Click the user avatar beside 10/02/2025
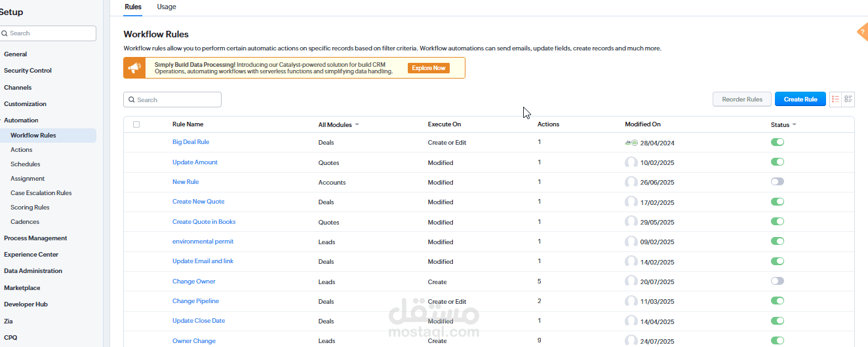 tap(631, 162)
